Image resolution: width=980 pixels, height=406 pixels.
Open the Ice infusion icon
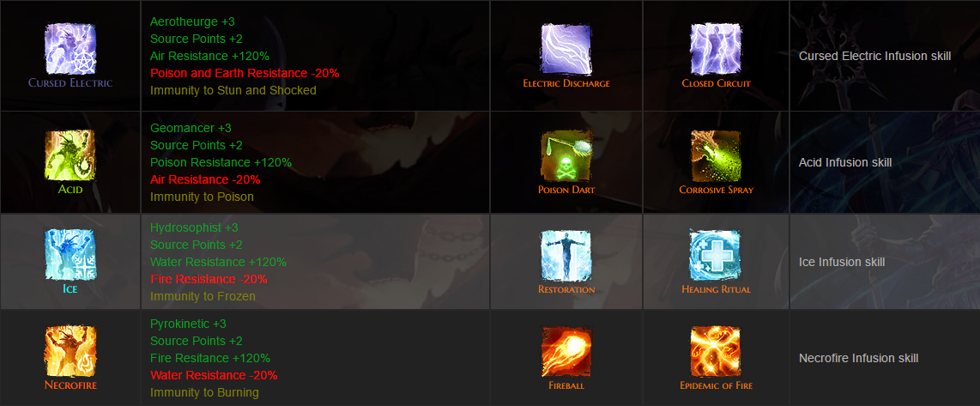coord(70,255)
